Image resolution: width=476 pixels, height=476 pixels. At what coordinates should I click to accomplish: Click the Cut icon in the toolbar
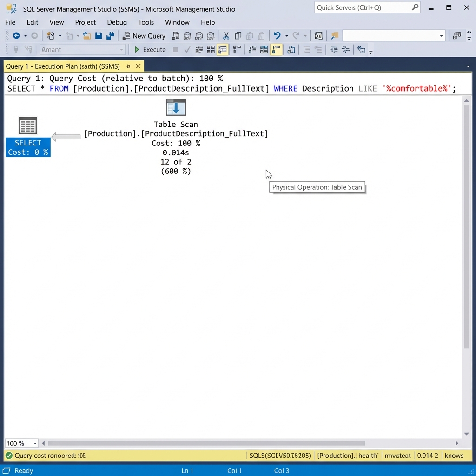pyautogui.click(x=226, y=35)
